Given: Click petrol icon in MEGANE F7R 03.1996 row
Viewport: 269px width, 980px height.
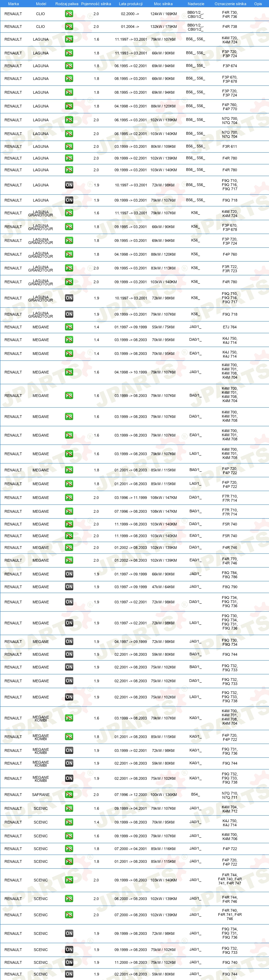Looking at the screenshot, I should [x=69, y=498].
